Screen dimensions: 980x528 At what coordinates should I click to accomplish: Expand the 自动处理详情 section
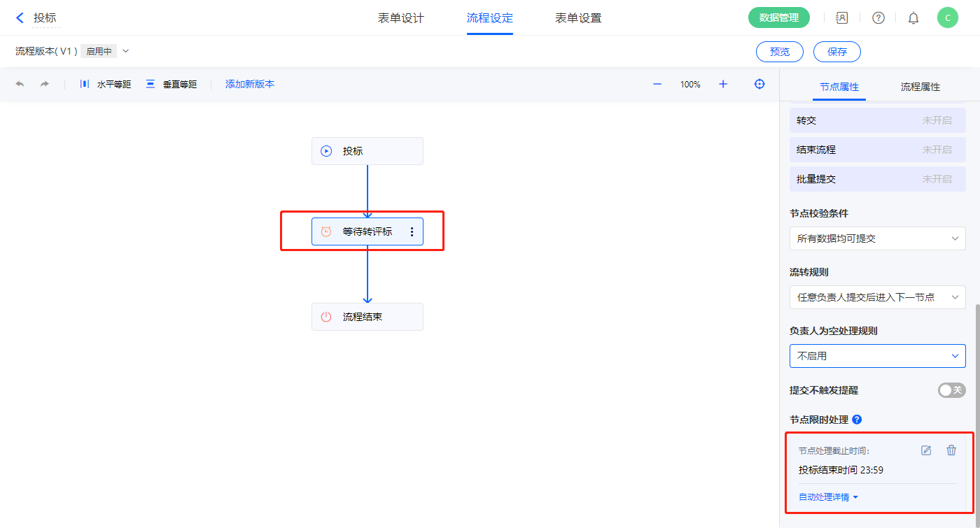coord(828,497)
